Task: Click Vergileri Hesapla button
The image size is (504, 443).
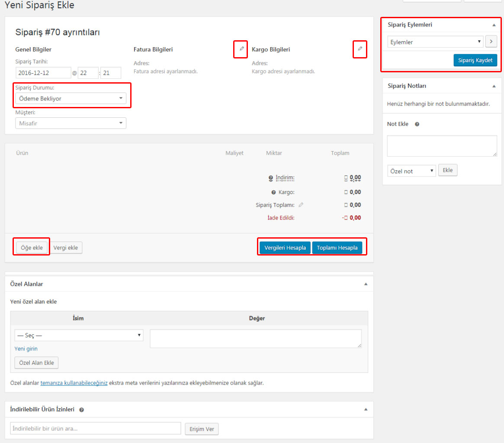Action: pos(285,247)
